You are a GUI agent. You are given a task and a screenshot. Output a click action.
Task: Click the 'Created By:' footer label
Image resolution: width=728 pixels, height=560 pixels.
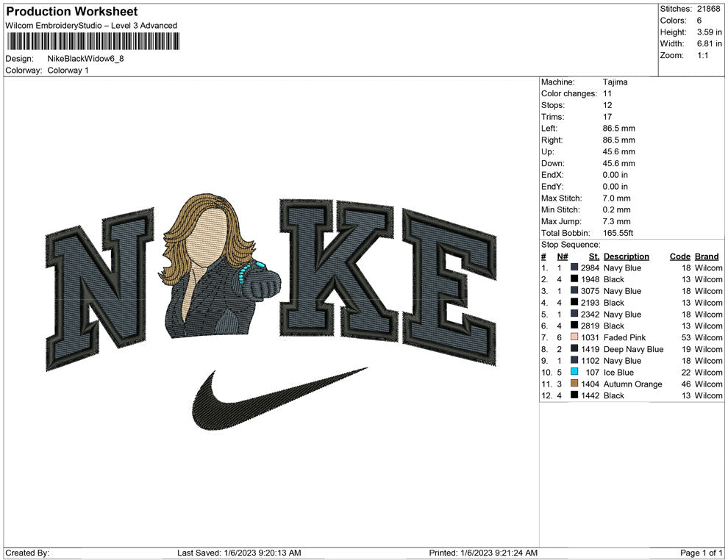point(27,553)
